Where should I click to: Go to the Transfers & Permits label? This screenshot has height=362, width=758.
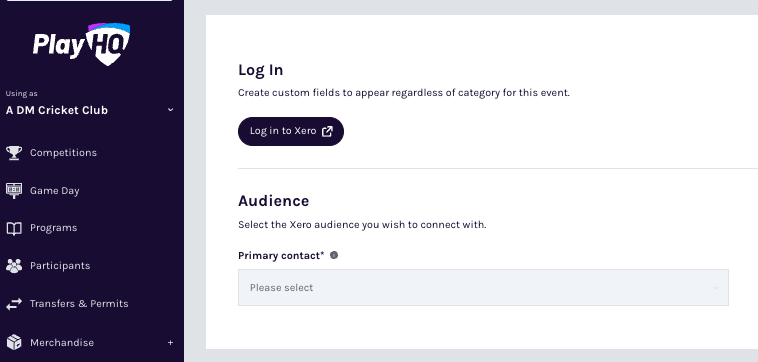[79, 304]
